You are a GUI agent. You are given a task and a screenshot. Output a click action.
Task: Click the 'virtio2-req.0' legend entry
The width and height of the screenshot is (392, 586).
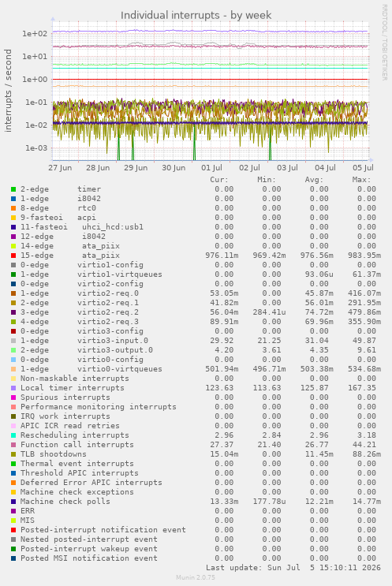[108, 293]
